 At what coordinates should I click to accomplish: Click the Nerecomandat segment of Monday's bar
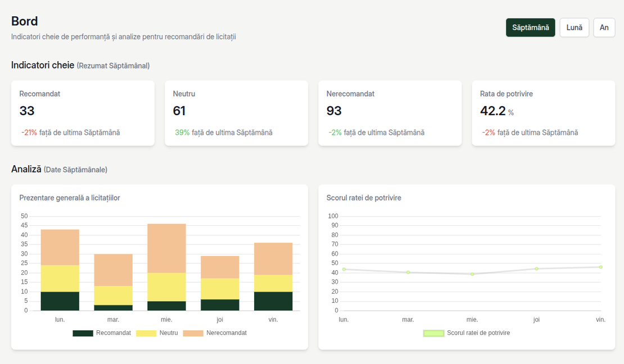(x=60, y=247)
